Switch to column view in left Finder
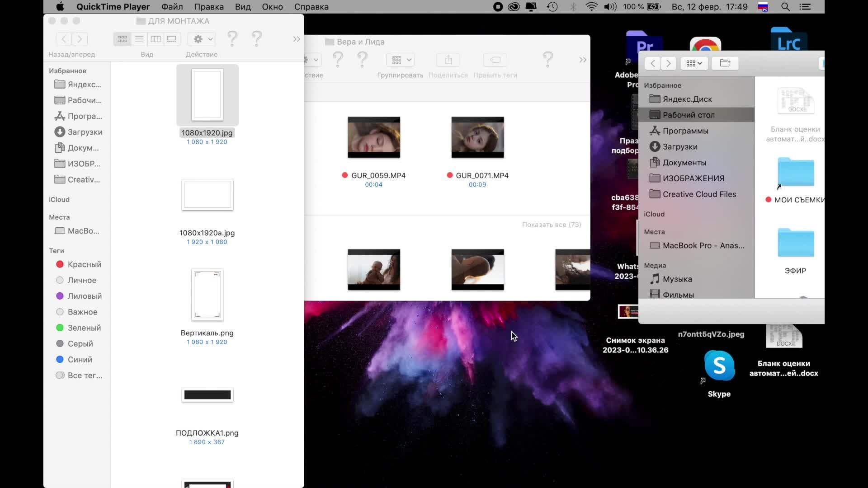 [156, 39]
